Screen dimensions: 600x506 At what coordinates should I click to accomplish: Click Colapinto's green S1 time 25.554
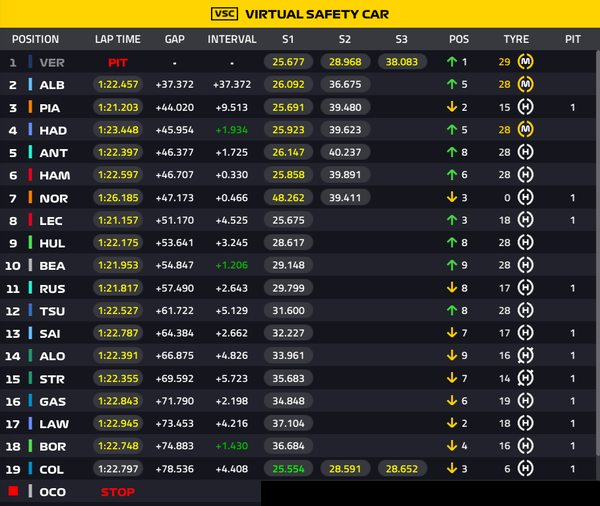[288, 468]
